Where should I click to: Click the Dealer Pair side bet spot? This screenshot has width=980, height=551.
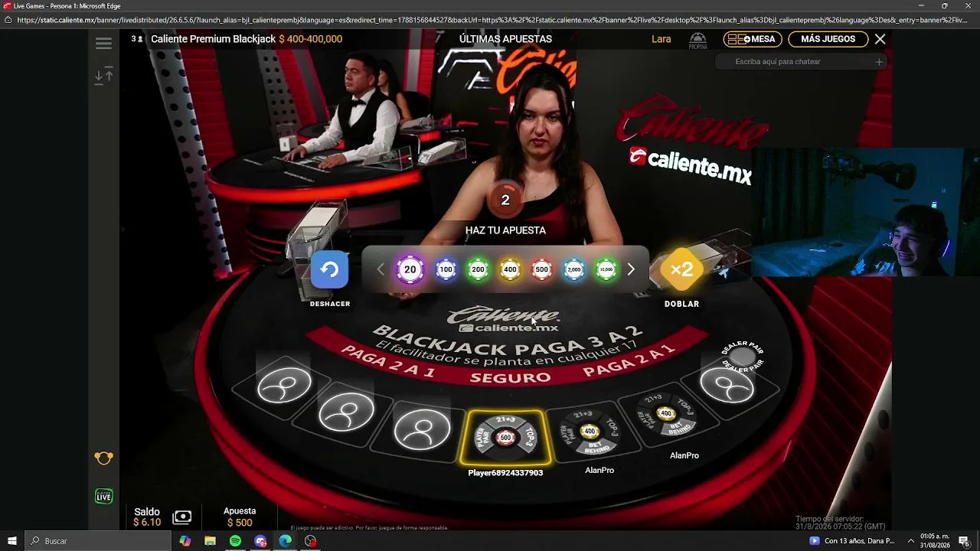(x=742, y=355)
